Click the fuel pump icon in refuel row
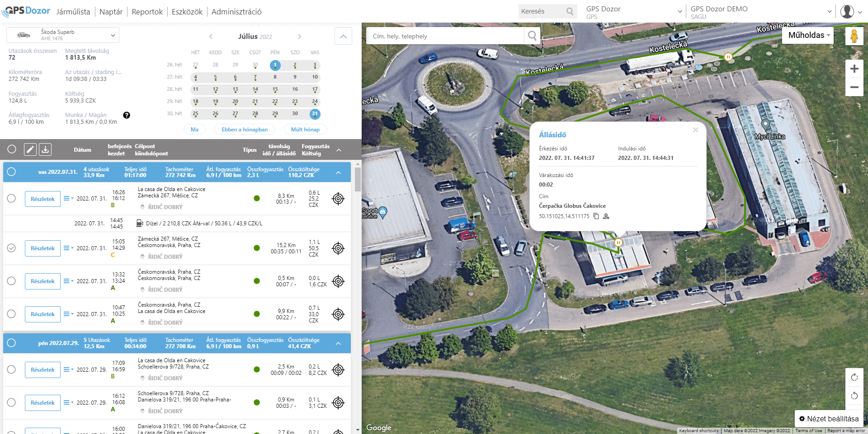The height and width of the screenshot is (434, 868). 140,223
